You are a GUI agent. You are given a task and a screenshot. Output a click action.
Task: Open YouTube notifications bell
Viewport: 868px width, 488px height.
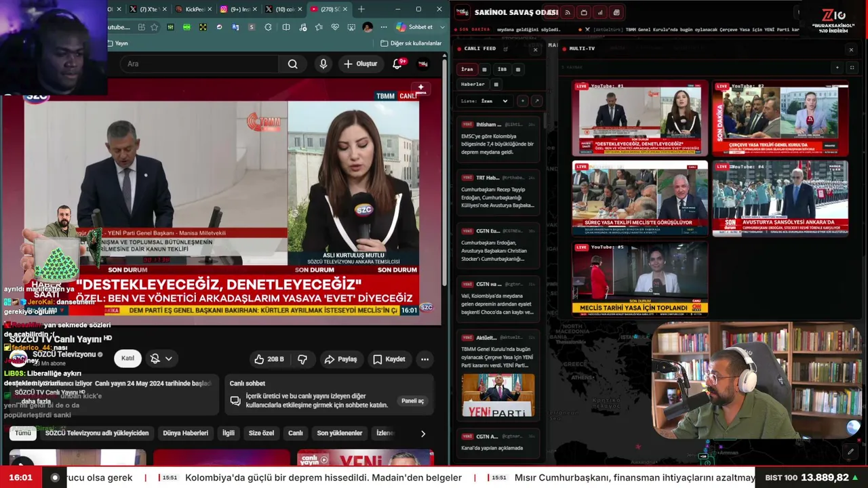click(397, 64)
